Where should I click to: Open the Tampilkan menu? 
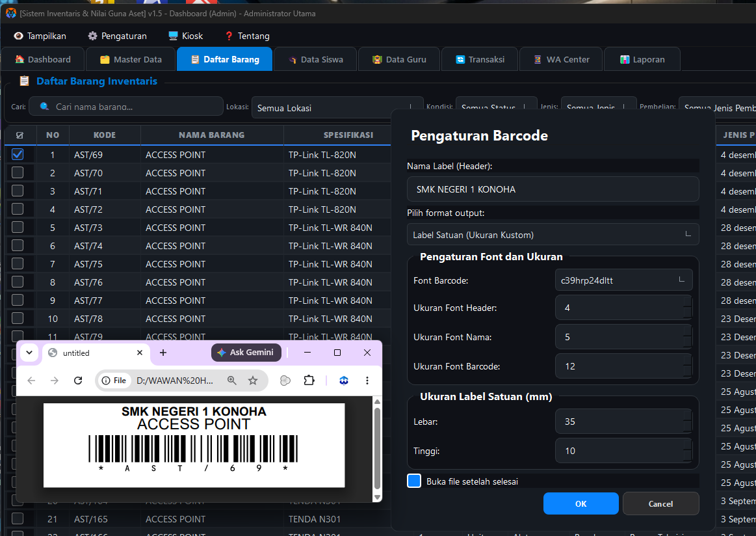[40, 36]
